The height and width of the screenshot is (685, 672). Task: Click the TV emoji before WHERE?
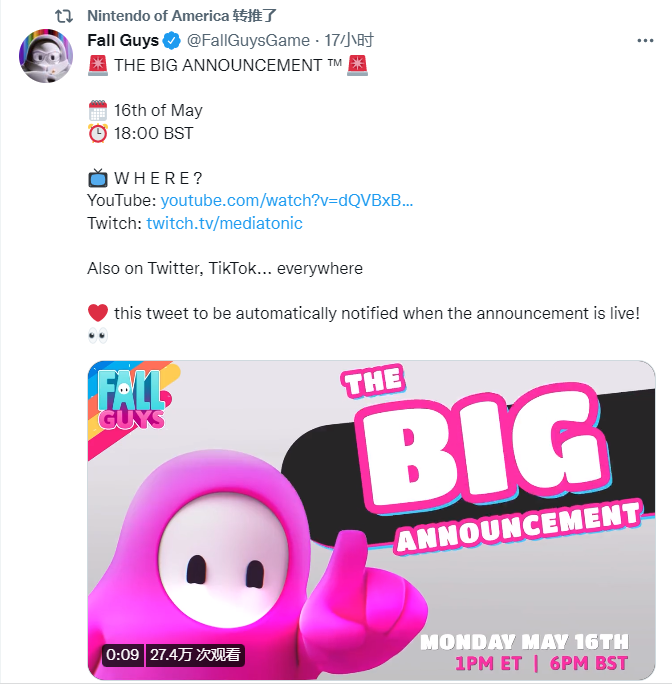pyautogui.click(x=98, y=179)
